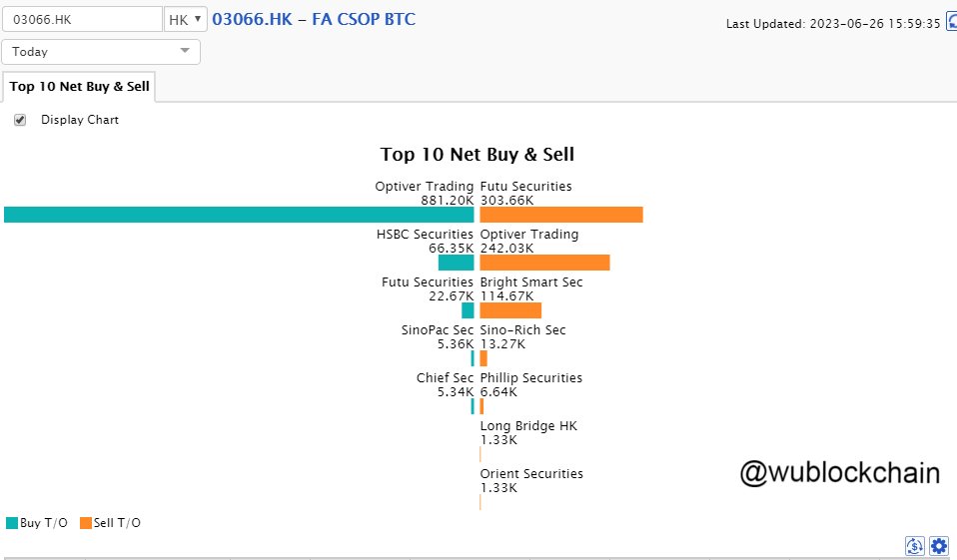Open the HK market dropdown

[186, 20]
